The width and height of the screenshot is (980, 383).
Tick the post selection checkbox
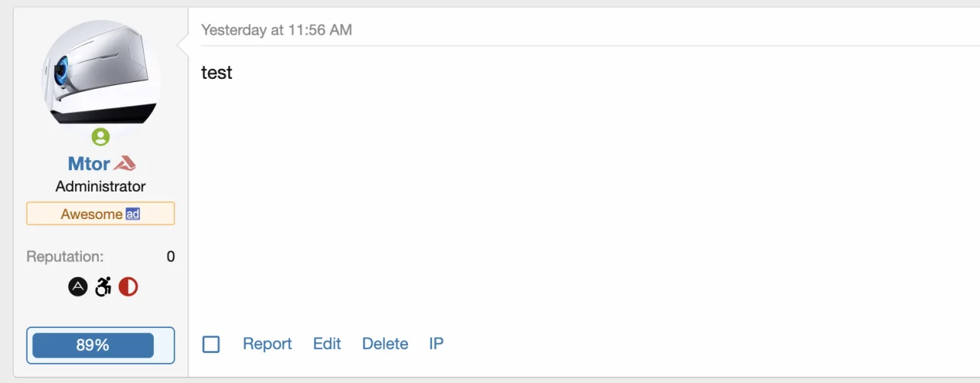[x=211, y=345]
